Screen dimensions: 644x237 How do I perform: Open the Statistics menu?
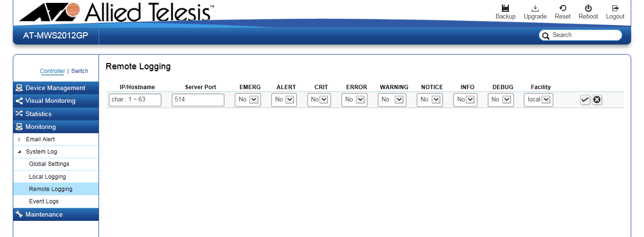(56, 114)
